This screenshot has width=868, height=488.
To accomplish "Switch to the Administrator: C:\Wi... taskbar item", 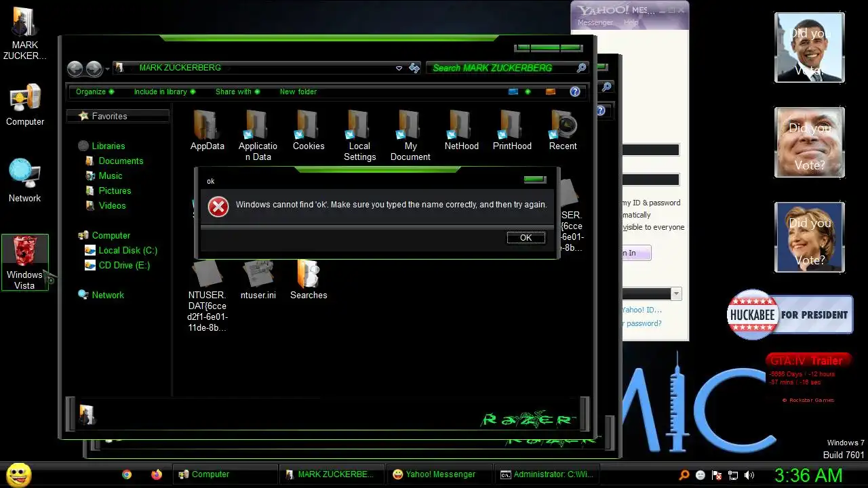I will point(547,474).
